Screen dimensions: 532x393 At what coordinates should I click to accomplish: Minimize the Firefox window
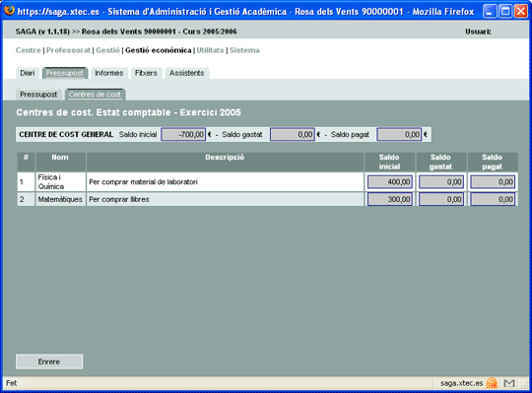point(490,12)
